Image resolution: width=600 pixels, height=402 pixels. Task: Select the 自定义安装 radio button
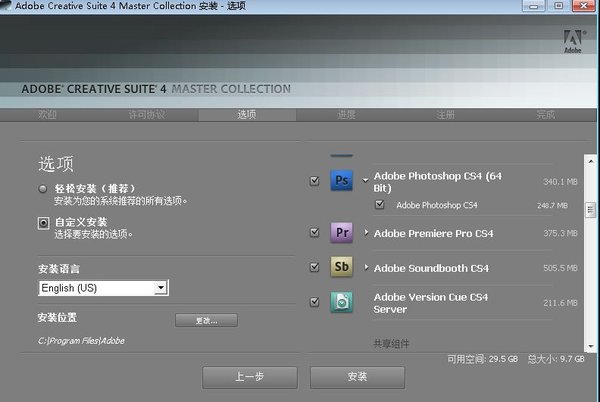[43, 223]
